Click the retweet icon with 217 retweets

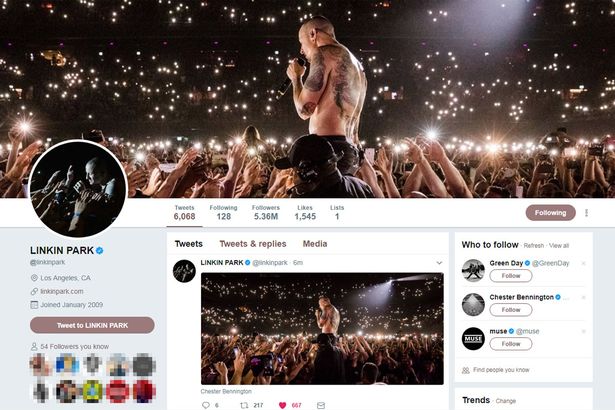pos(244,405)
